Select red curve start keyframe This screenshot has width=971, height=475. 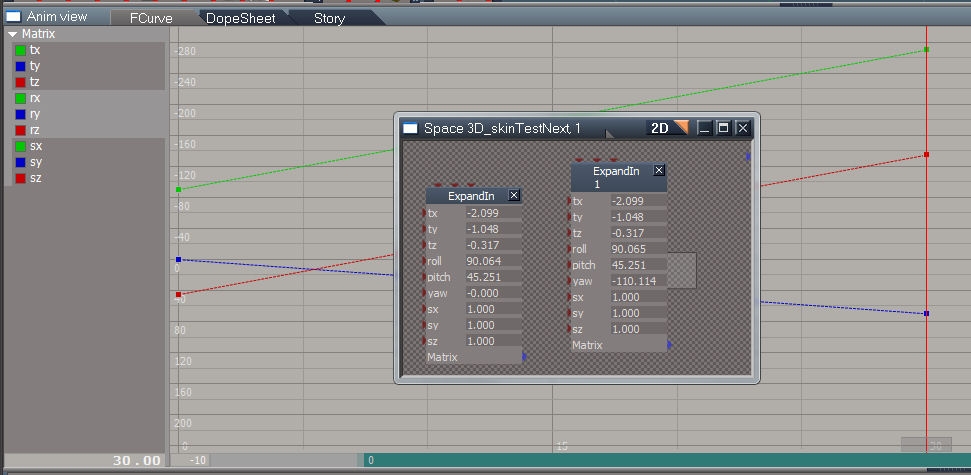click(x=178, y=295)
